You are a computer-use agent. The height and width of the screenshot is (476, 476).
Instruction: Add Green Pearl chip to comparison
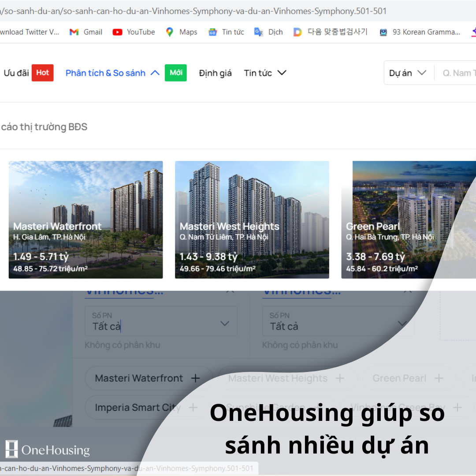(x=409, y=378)
